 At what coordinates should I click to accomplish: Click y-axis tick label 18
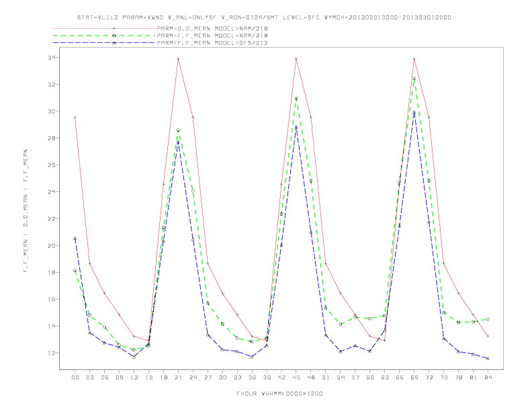[x=52, y=272]
